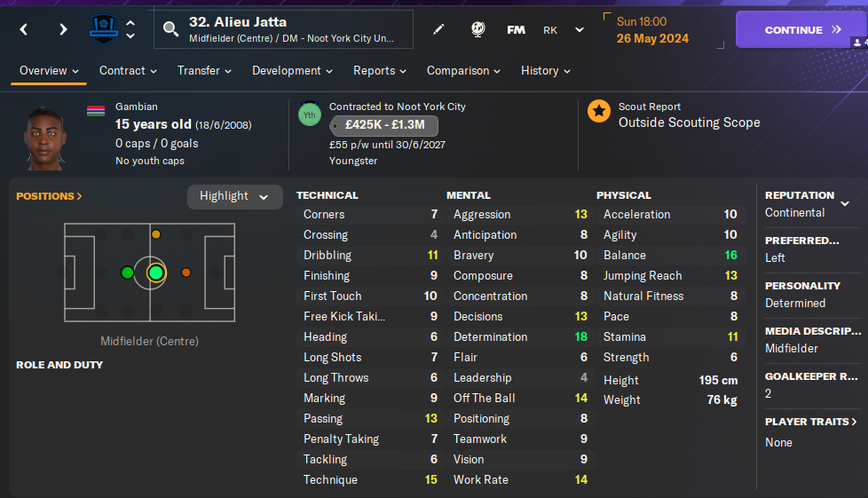Screen dimensions: 868x498
Task: Select the top orange position dot on pitch
Action: 156,234
